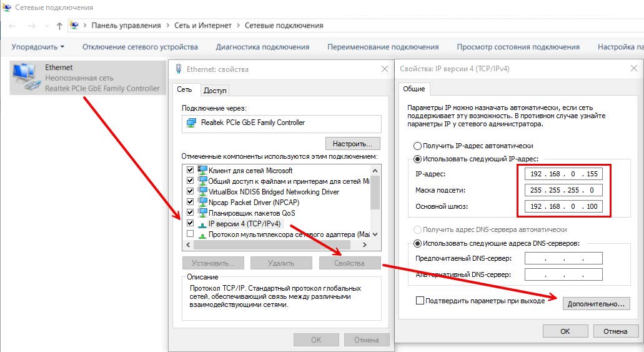Click the network icon beside Realtek PCIe GbE adapter field
The height and width of the screenshot is (352, 644).
191,123
